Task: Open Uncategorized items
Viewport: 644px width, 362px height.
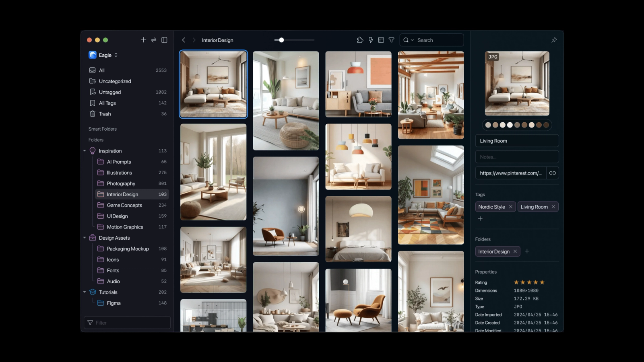Action: (127, 81)
